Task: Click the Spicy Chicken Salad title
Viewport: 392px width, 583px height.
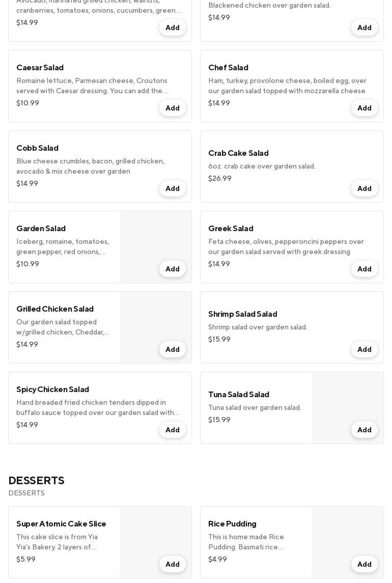Action: click(52, 389)
